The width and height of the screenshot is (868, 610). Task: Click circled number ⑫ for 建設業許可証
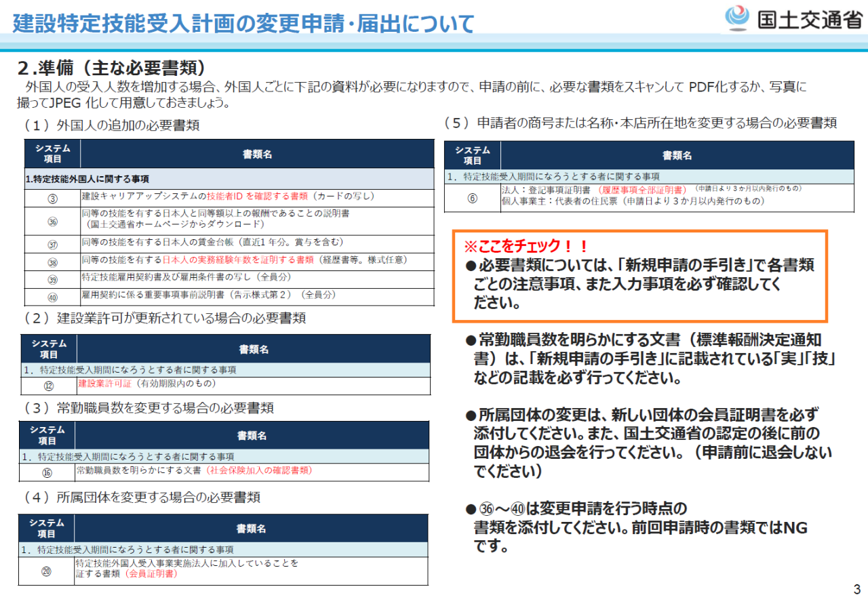[48, 386]
